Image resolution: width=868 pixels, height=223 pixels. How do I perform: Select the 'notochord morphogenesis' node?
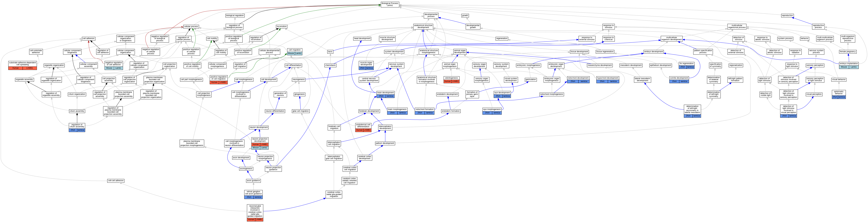point(552,94)
